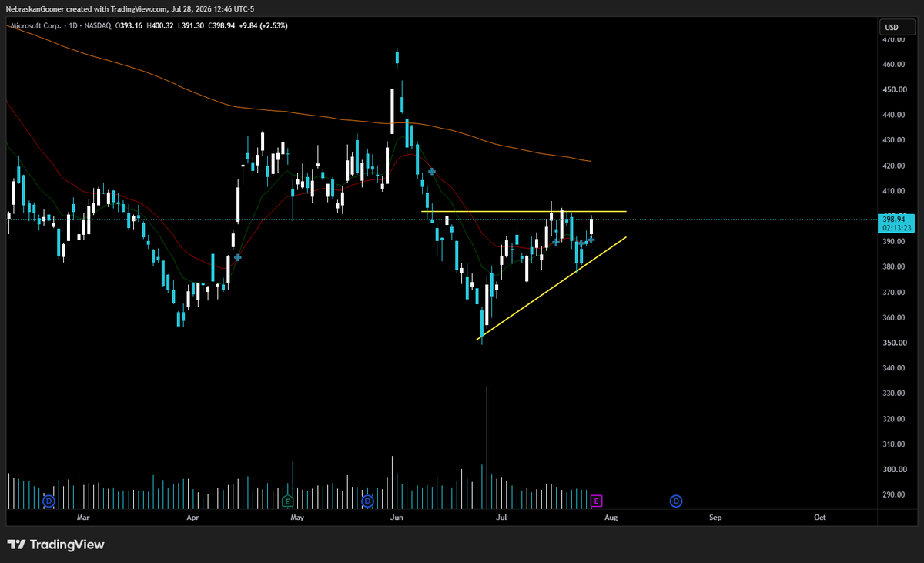Click the 300.00 price axis label

[893, 470]
